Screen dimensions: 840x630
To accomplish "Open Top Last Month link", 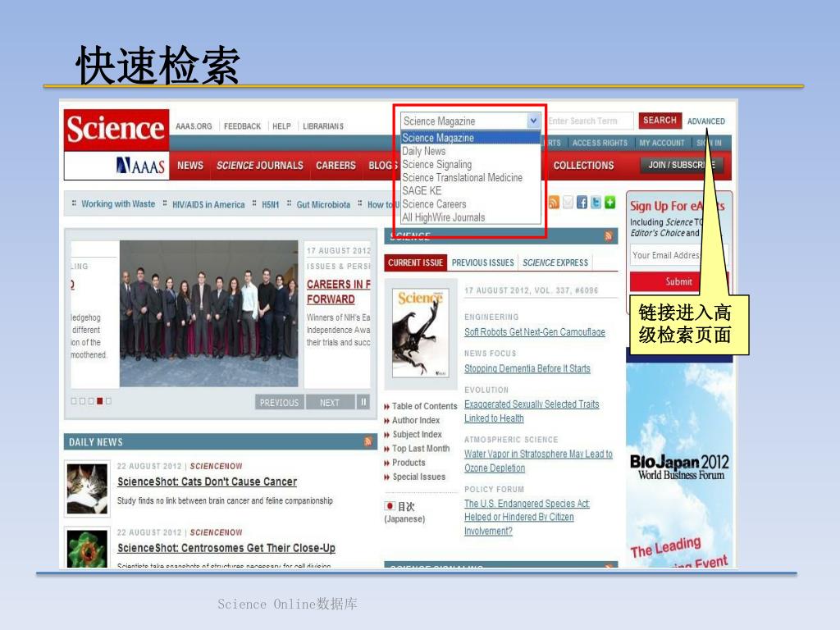I will point(421,449).
